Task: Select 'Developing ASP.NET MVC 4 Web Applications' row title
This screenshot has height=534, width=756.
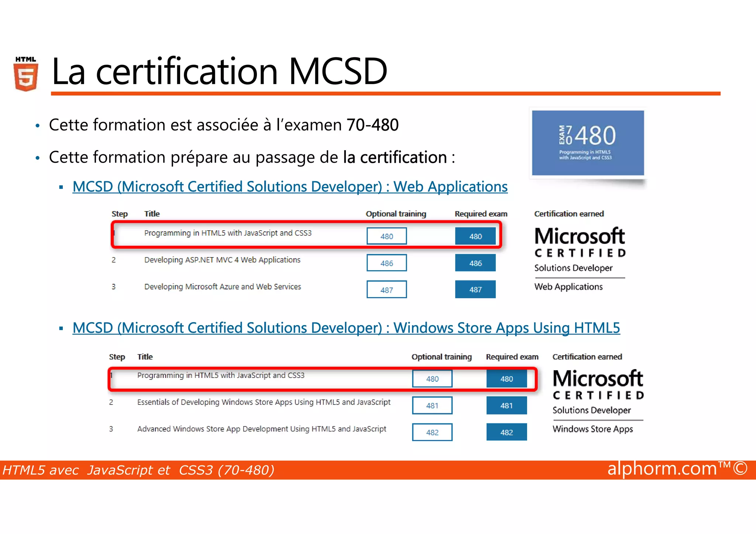Action: (222, 260)
